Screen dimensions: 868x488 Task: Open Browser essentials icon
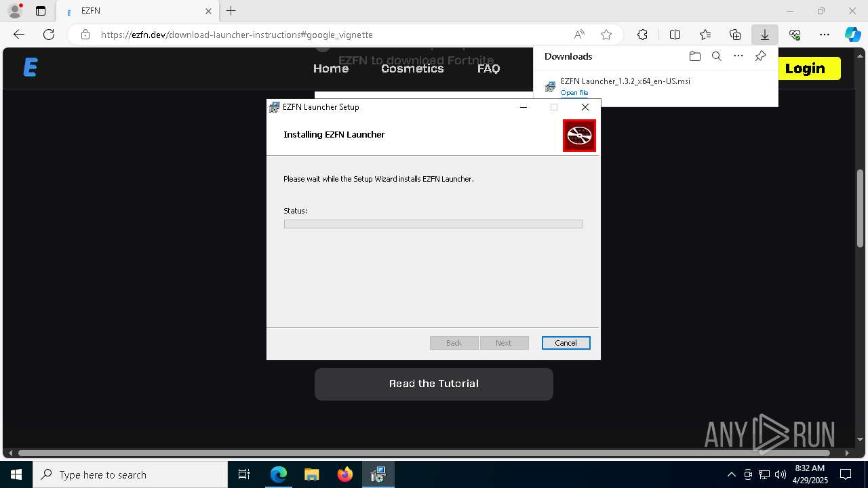tap(795, 35)
